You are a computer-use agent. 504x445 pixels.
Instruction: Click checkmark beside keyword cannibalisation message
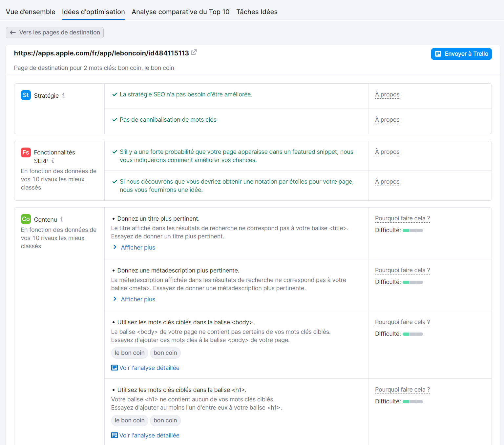[115, 120]
